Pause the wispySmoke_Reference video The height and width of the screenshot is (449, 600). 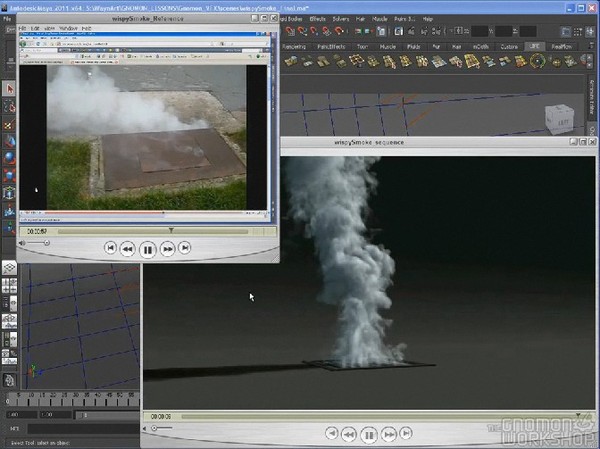coord(148,250)
